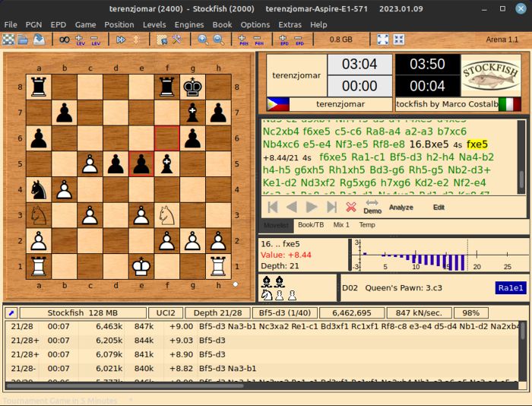The height and width of the screenshot is (406, 532).
Task: Click the plus LEV increase level icon
Action: [80, 40]
